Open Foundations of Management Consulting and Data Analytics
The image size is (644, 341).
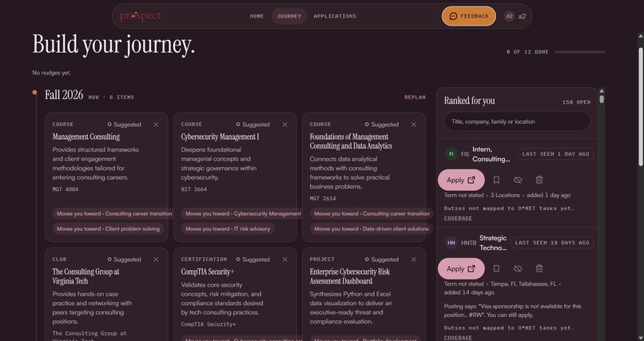[x=351, y=141]
